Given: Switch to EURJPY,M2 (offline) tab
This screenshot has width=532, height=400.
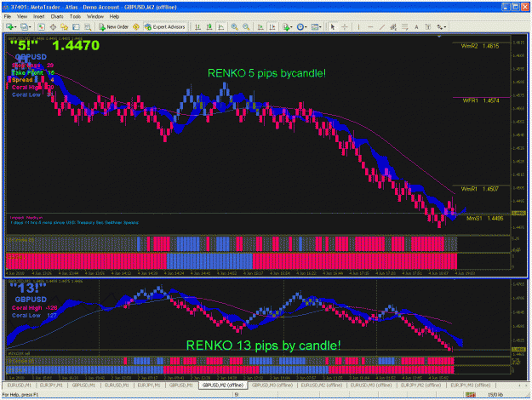Looking at the screenshot, I should pos(420,385).
